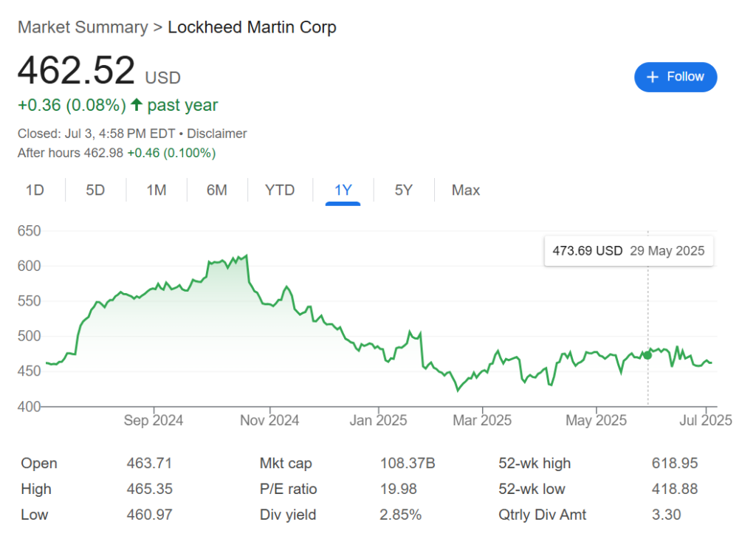Viewport: 756px width, 539px height.
Task: Click the plus icon in Follow button
Action: click(652, 77)
